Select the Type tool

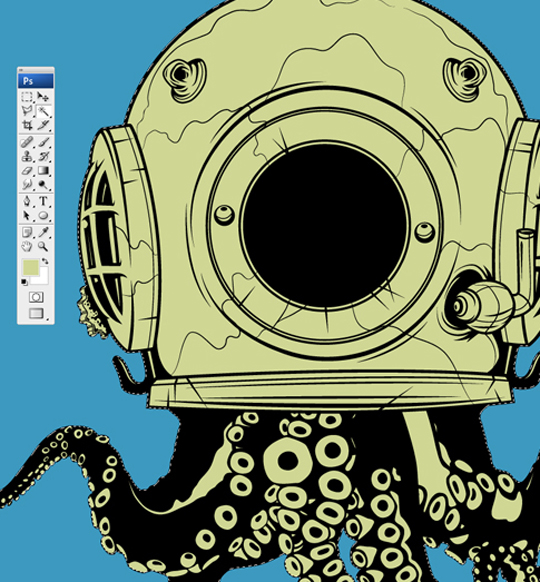click(43, 202)
